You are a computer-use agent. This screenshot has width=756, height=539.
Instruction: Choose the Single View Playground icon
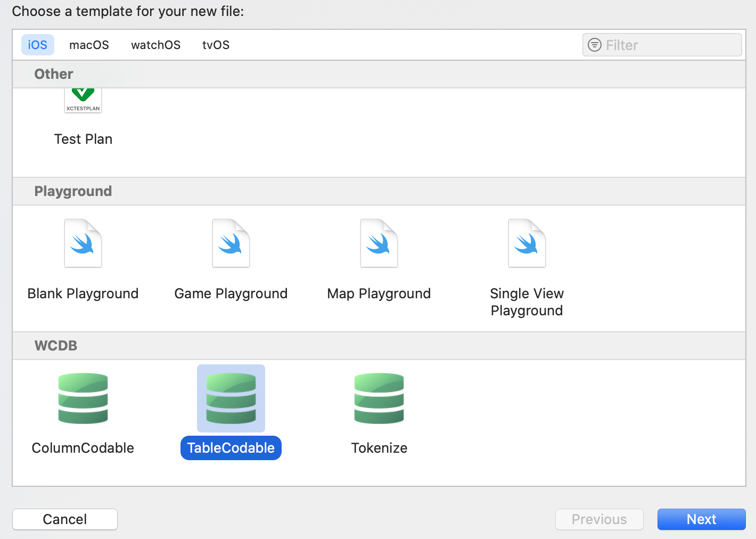(x=527, y=243)
